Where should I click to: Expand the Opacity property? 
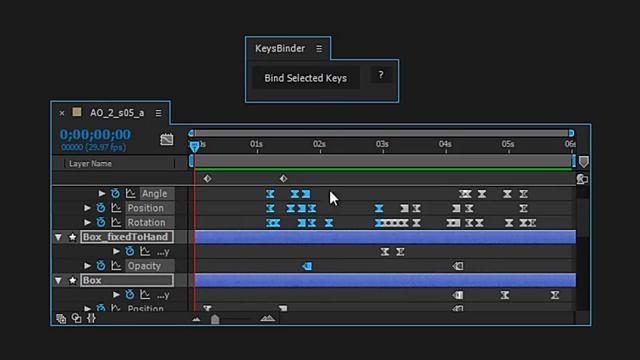tap(87, 266)
